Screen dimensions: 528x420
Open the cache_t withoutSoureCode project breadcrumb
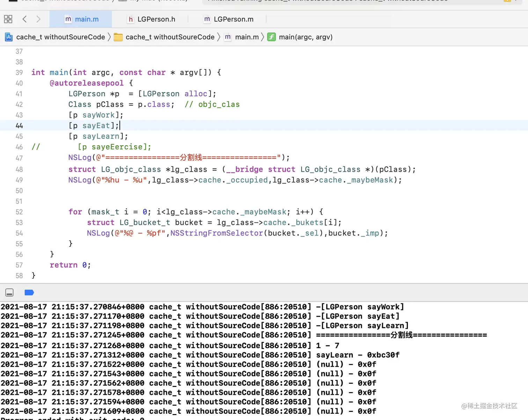pyautogui.click(x=60, y=37)
